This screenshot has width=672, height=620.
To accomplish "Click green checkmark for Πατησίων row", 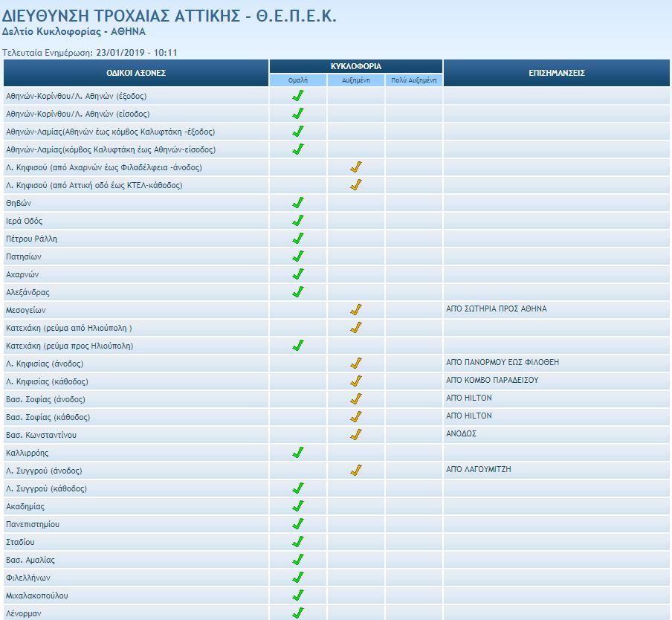I will (298, 256).
